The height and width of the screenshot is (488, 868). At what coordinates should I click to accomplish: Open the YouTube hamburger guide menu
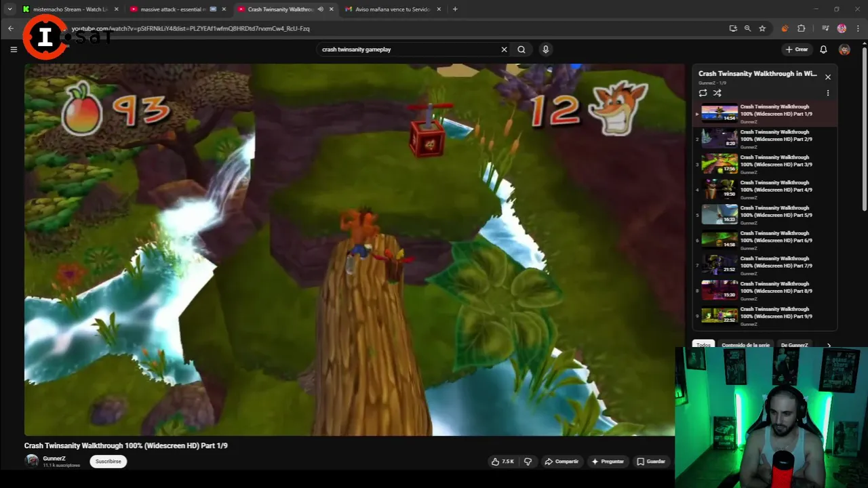[x=14, y=49]
